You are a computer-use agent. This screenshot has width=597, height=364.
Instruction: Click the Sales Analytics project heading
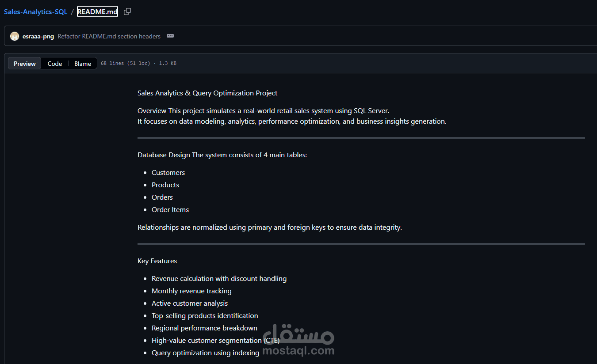click(x=207, y=93)
